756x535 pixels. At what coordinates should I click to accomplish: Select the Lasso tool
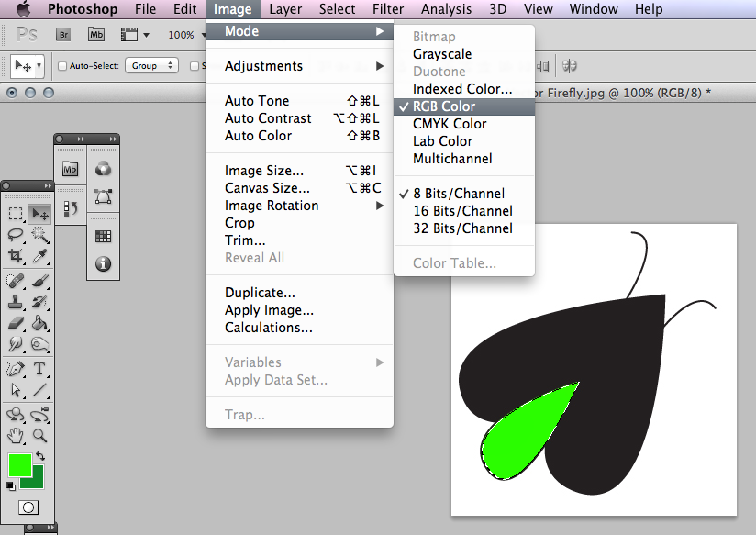pyautogui.click(x=16, y=235)
